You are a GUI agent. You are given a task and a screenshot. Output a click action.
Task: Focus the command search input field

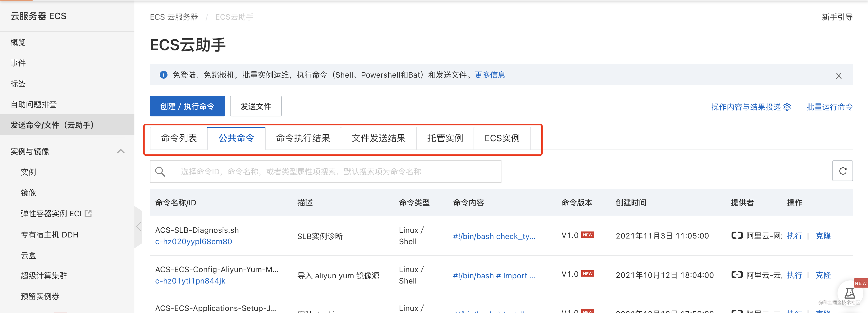325,172
